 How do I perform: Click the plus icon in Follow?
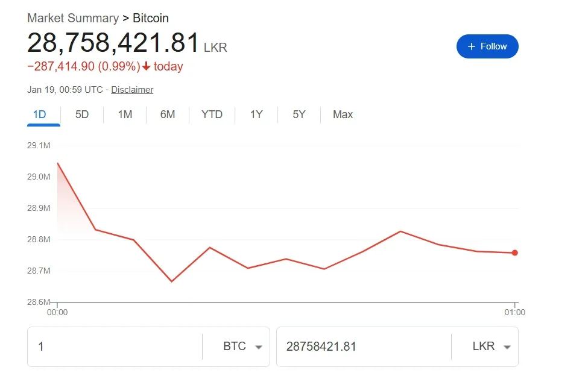click(472, 46)
